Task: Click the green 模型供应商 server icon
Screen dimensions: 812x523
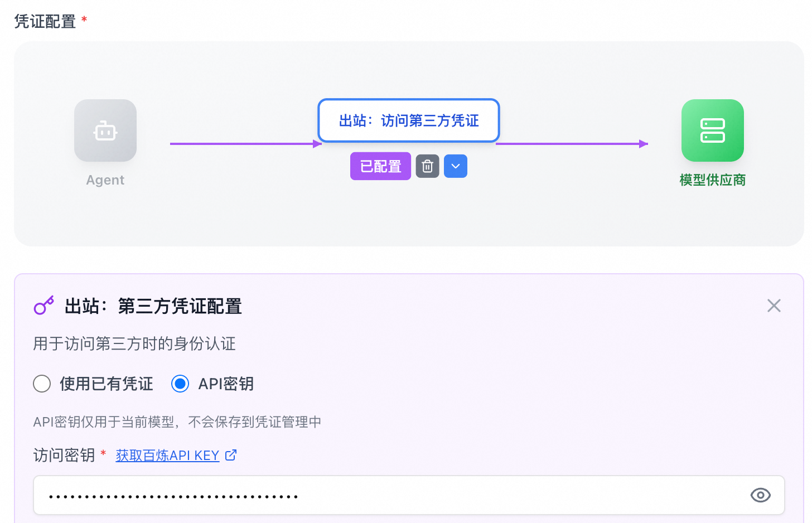Action: 712,130
